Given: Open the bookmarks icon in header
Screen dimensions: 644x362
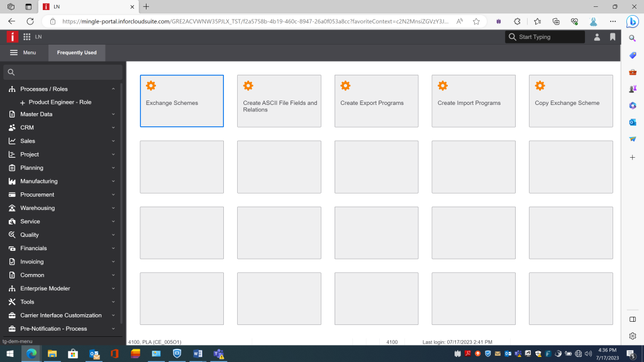Looking at the screenshot, I should click(613, 37).
